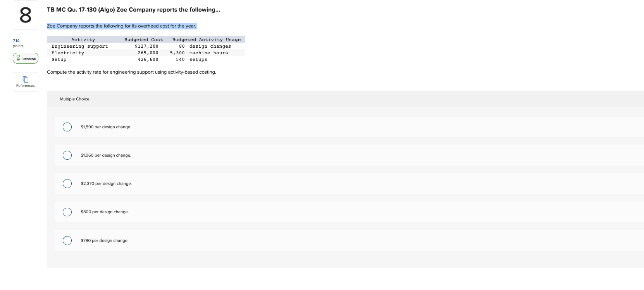Select the $1,590 per design change option
644x290 pixels.
(67, 127)
